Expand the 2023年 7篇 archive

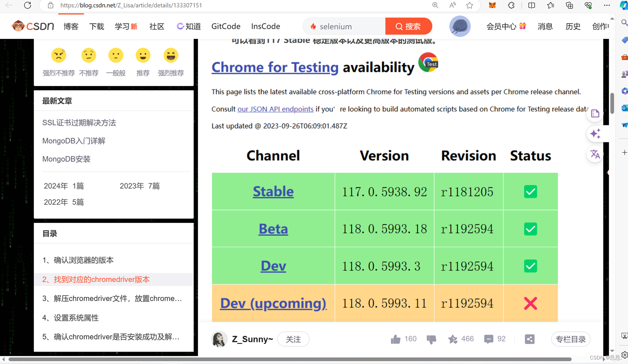[139, 186]
